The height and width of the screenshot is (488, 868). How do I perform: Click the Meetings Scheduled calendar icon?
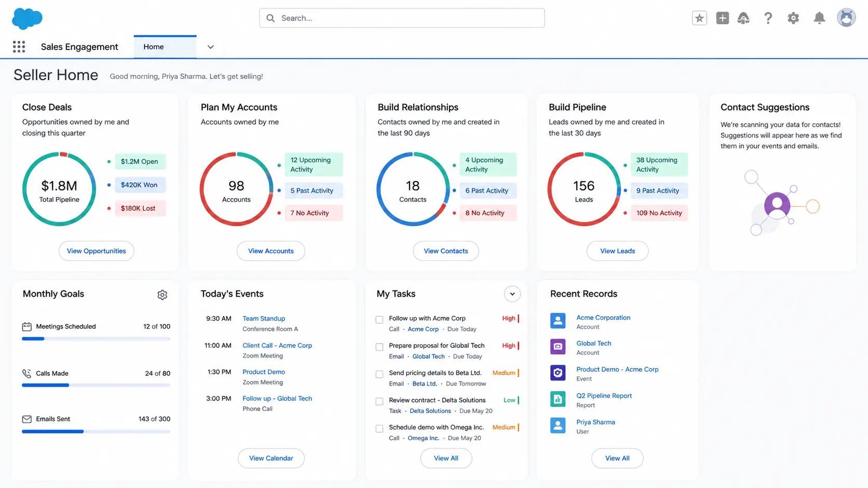click(x=27, y=327)
